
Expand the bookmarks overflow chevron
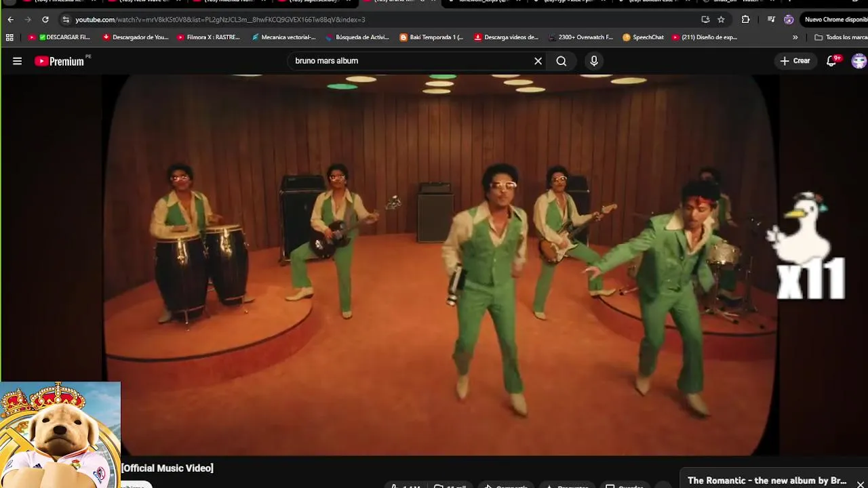coord(795,37)
